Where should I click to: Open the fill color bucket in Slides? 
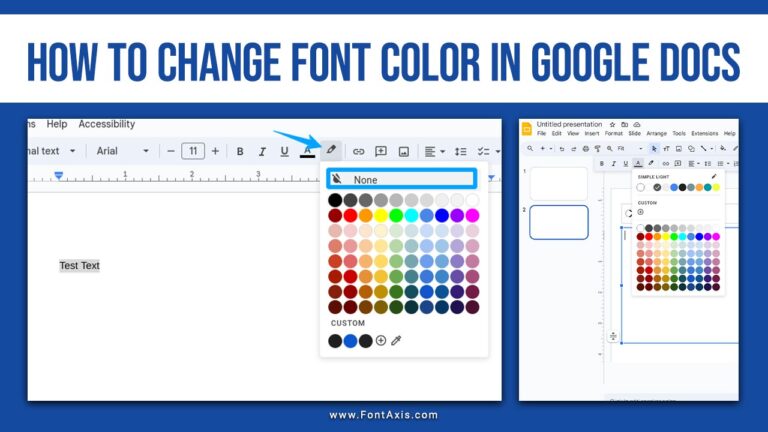[722, 148]
